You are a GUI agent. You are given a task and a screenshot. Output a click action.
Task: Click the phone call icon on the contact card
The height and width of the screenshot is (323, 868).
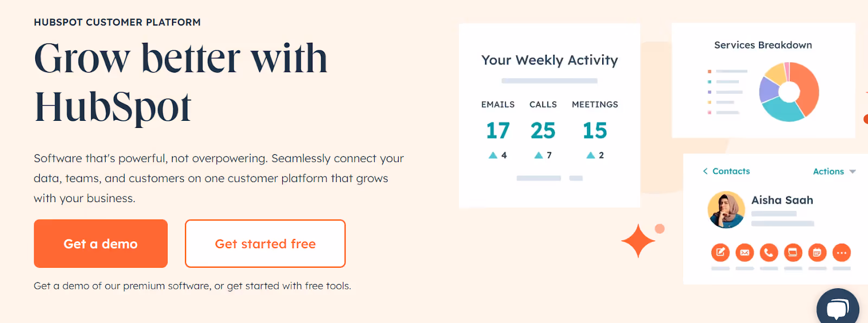point(769,253)
